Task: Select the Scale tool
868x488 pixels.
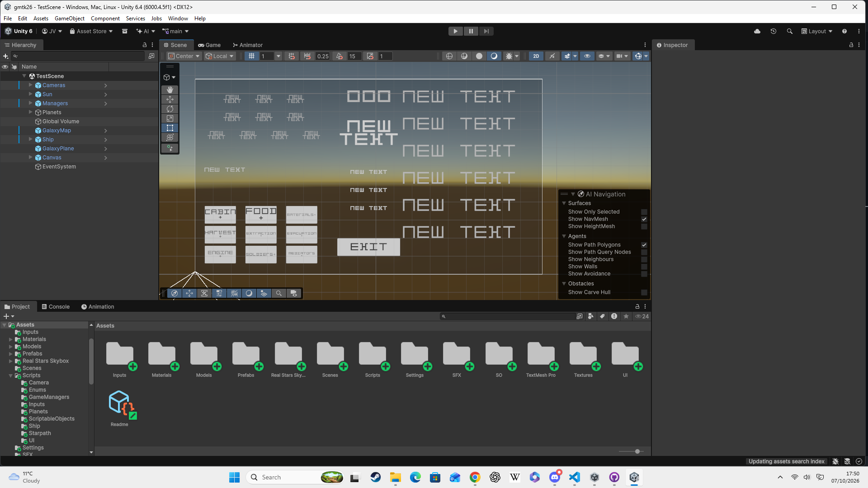Action: [x=170, y=118]
